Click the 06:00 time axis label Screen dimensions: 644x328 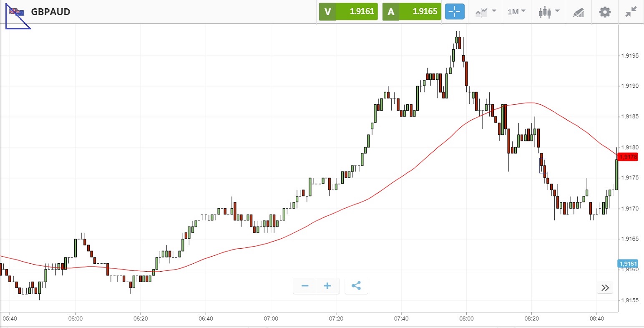tap(75, 319)
